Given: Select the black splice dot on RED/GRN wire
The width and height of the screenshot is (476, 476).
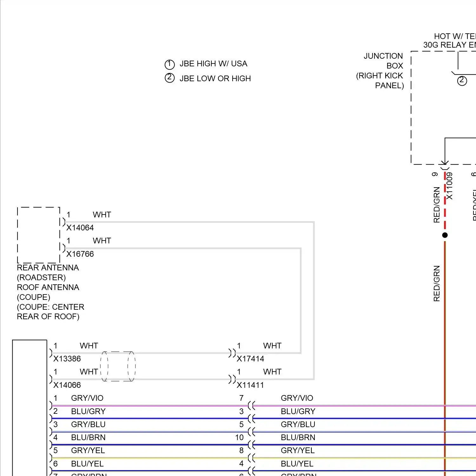Looking at the screenshot, I should [x=445, y=235].
